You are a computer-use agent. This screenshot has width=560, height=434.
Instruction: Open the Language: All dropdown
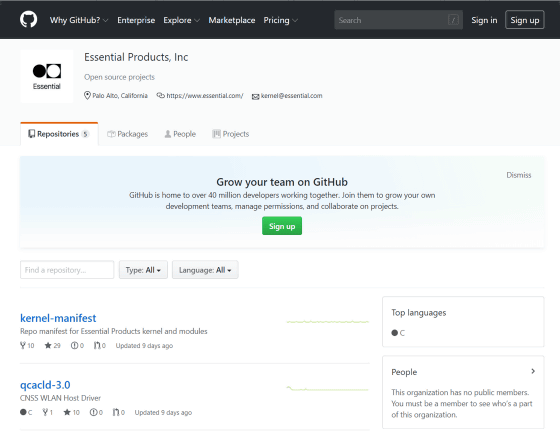205,270
